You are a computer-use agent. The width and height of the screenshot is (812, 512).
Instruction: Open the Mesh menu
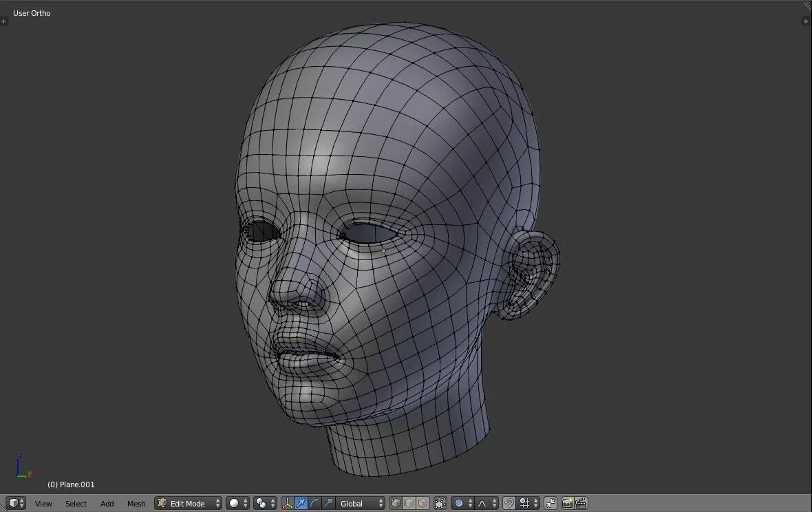(x=136, y=503)
